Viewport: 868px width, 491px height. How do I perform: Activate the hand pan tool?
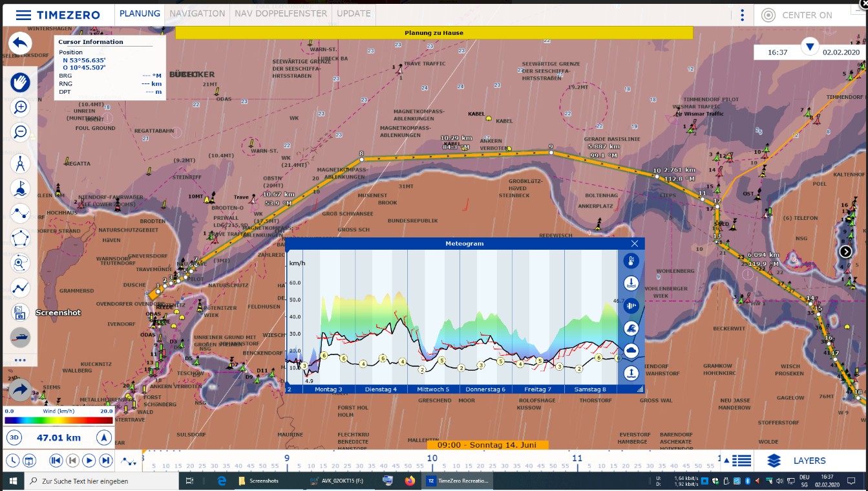pos(20,82)
